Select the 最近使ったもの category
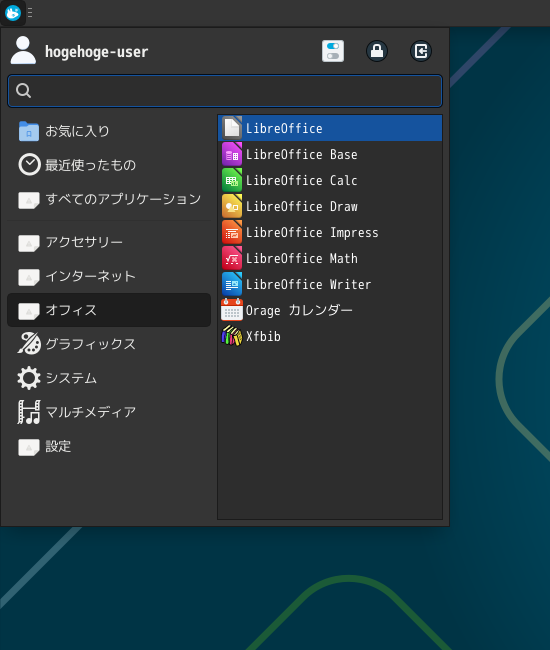The height and width of the screenshot is (650, 550). point(109,165)
